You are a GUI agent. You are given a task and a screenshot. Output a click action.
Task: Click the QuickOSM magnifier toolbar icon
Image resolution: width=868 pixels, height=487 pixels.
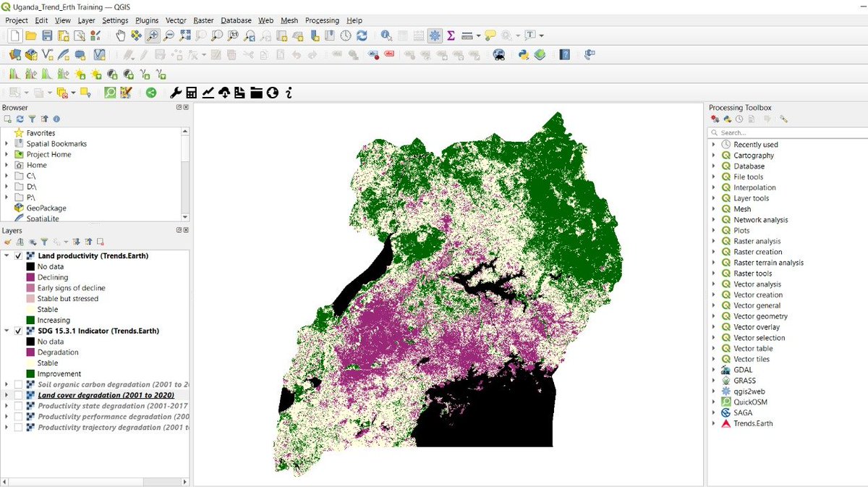(110, 93)
